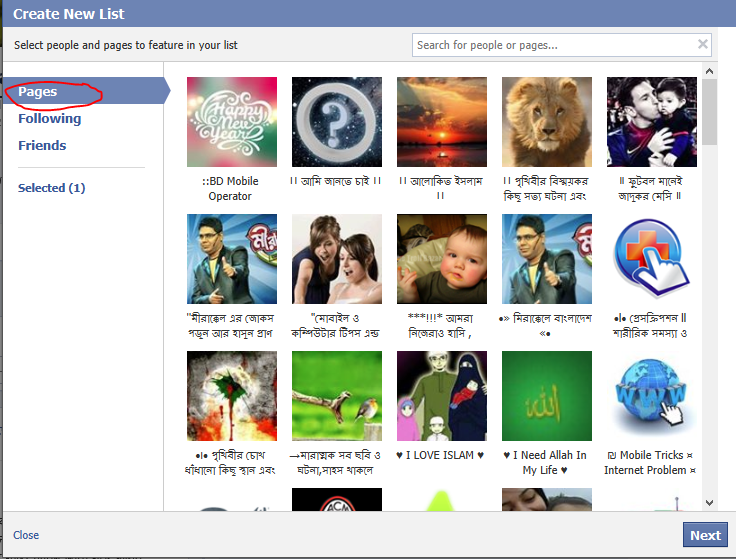Select the sunset page thumbnail
The height and width of the screenshot is (559, 736).
[x=442, y=122]
